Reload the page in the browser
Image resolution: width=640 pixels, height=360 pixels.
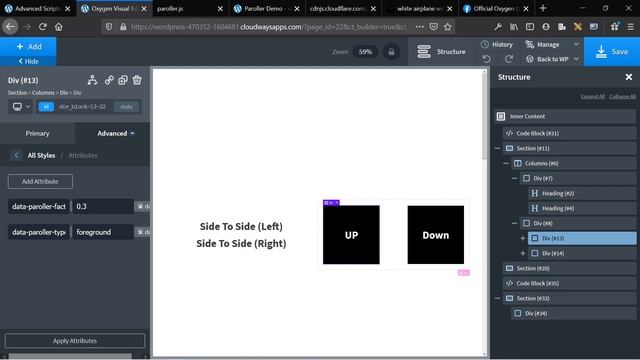coord(42,27)
